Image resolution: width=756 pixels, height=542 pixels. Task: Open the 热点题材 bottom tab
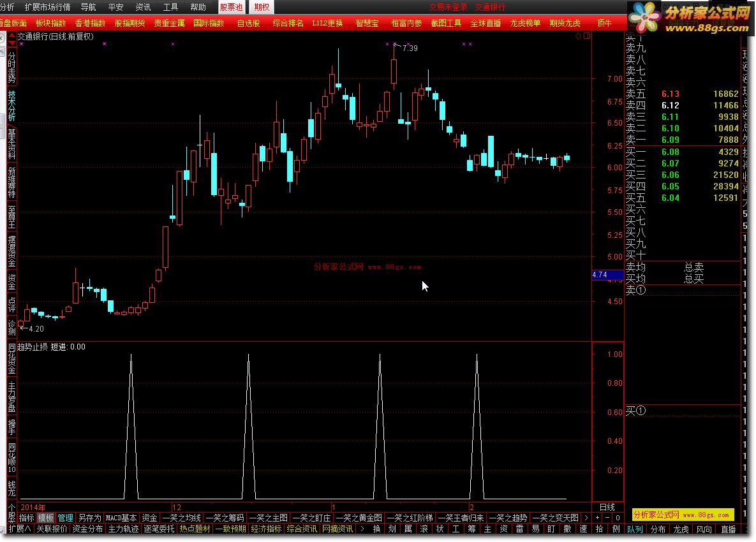coord(195,529)
